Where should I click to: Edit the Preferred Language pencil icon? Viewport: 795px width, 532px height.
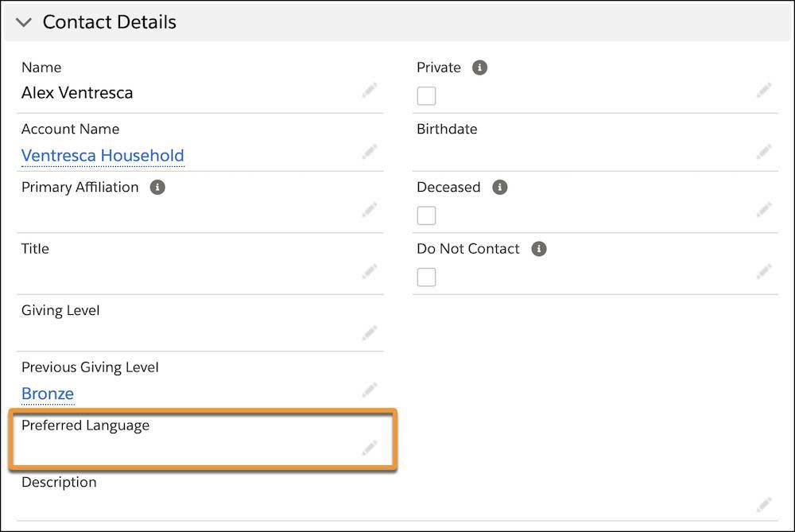pyautogui.click(x=370, y=448)
